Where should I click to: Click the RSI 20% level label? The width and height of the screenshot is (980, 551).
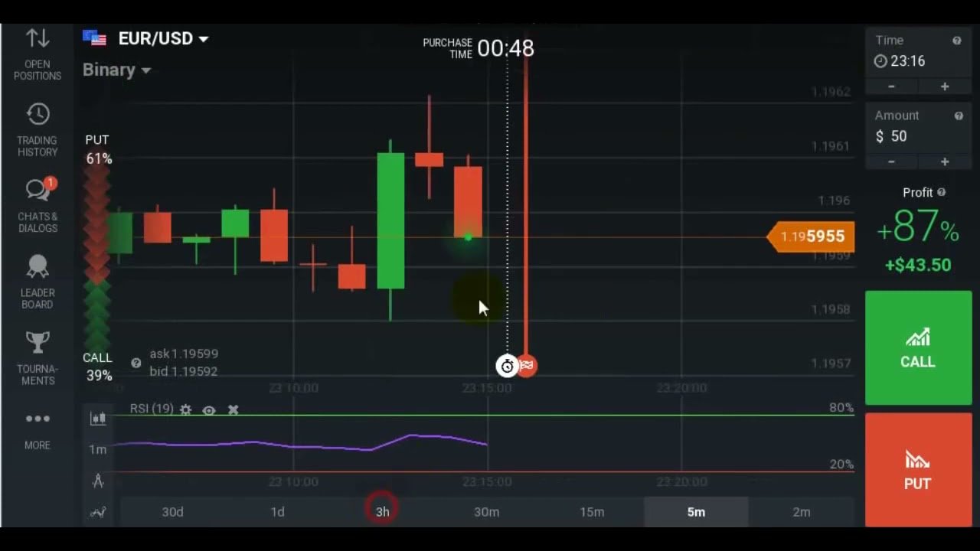[841, 464]
